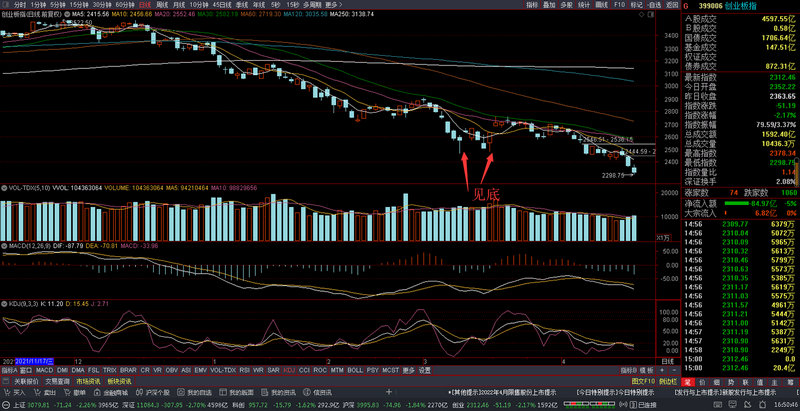The height and width of the screenshot is (411, 800).
Task: Click the 见底 annotation on the chart
Action: click(487, 196)
